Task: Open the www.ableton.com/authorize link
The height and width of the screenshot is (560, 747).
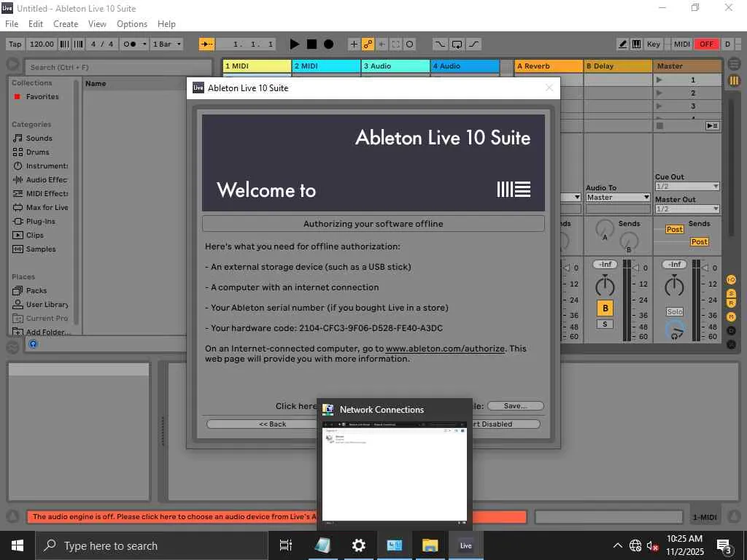Action: [x=445, y=349]
